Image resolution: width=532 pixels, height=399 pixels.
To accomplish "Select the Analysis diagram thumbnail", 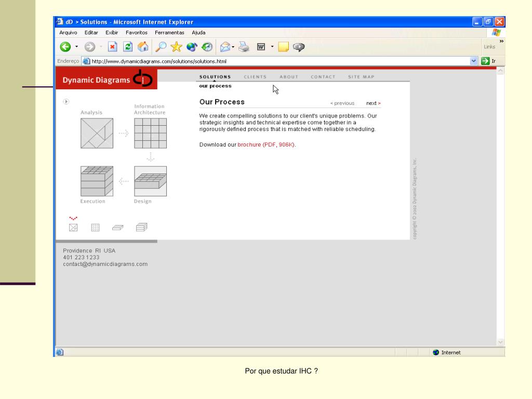I will 97,133.
